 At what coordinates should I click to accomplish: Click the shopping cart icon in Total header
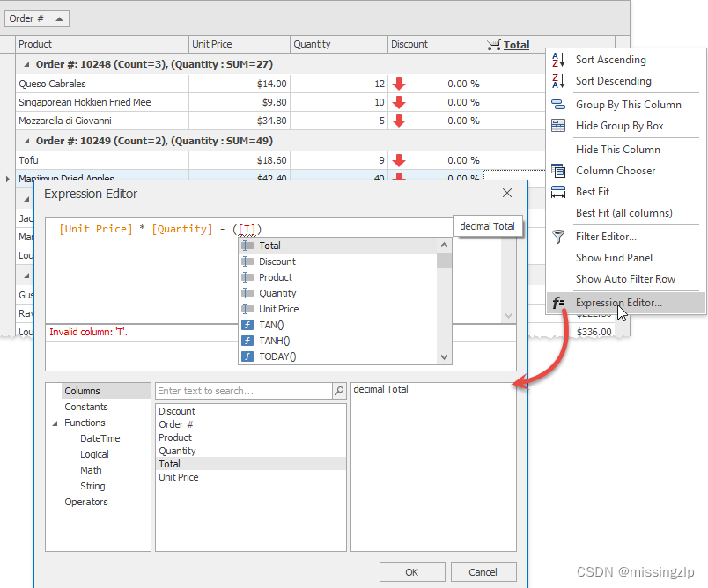[x=494, y=44]
